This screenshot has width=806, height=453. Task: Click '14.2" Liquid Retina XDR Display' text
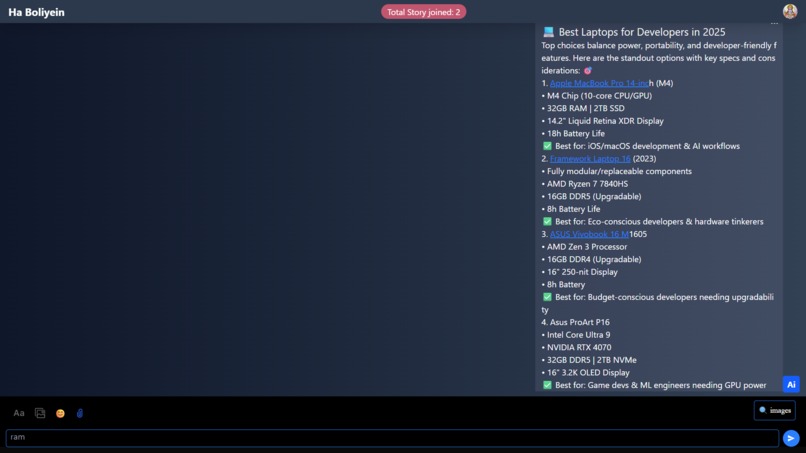(602, 121)
